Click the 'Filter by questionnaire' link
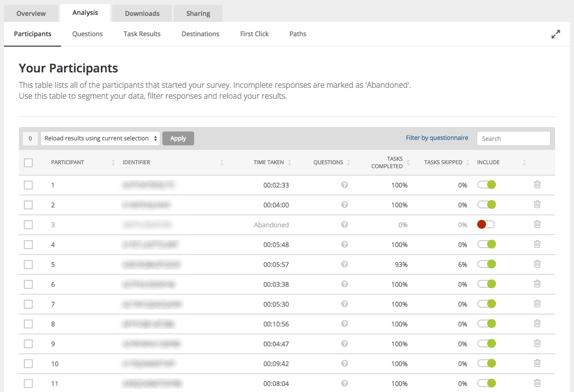 [x=437, y=137]
